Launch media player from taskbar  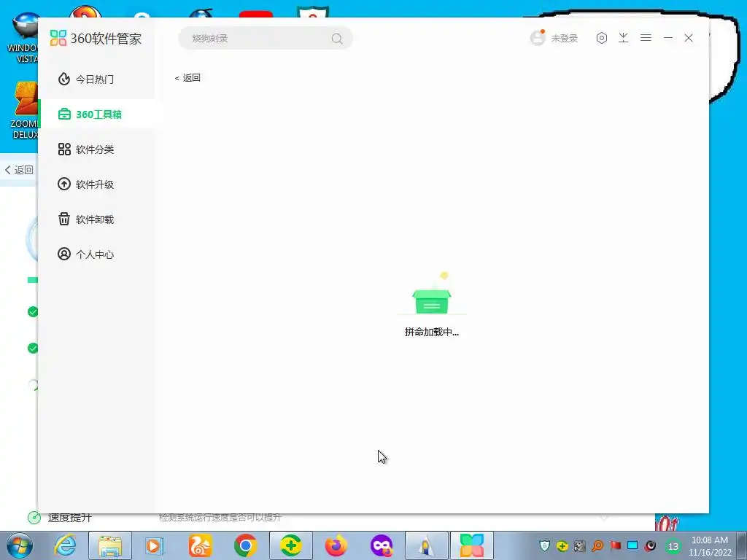(x=154, y=545)
